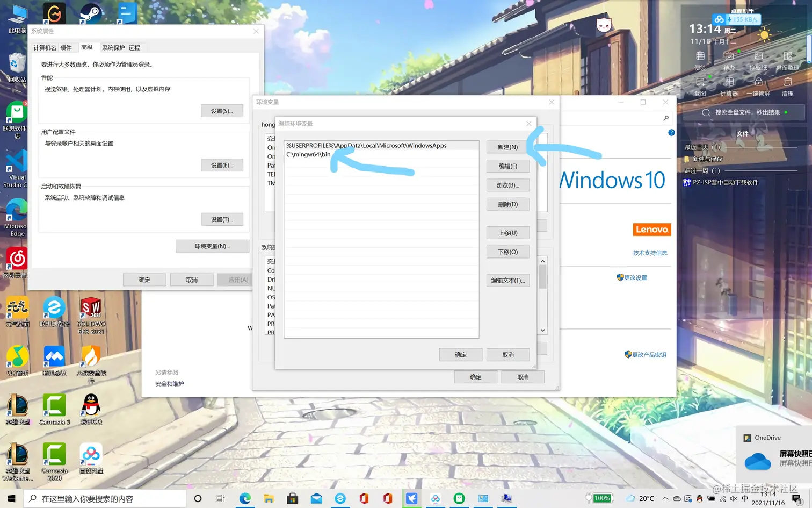Click the system variables list scrollbar down arrow

coord(543,330)
